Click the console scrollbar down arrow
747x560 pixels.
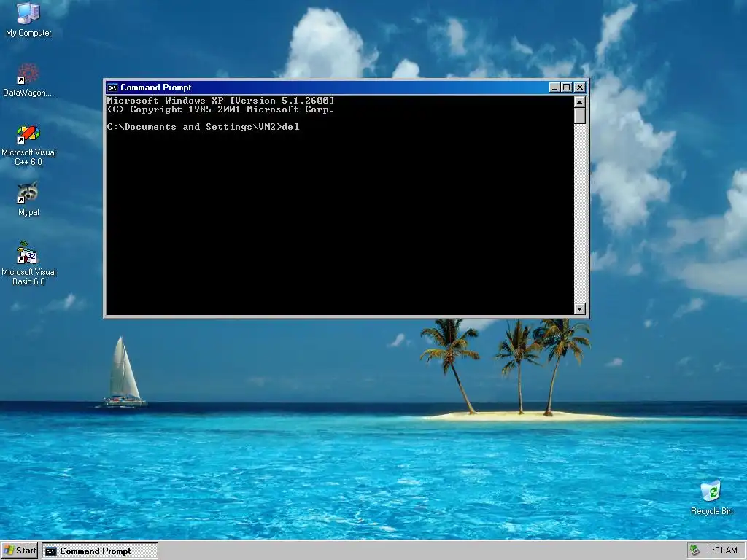tap(580, 309)
